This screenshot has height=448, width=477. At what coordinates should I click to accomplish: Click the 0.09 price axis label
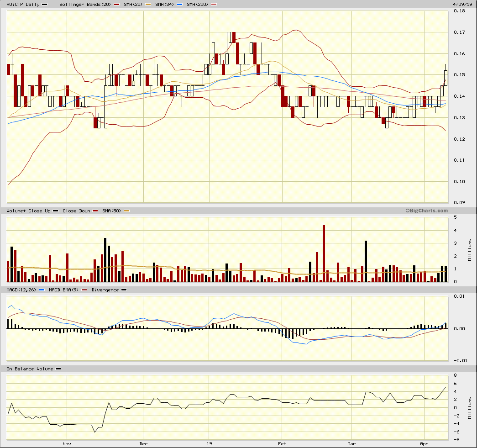pyautogui.click(x=459, y=202)
